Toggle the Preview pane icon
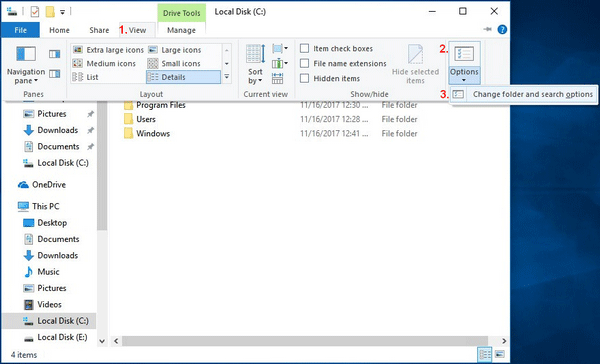 click(x=54, y=54)
